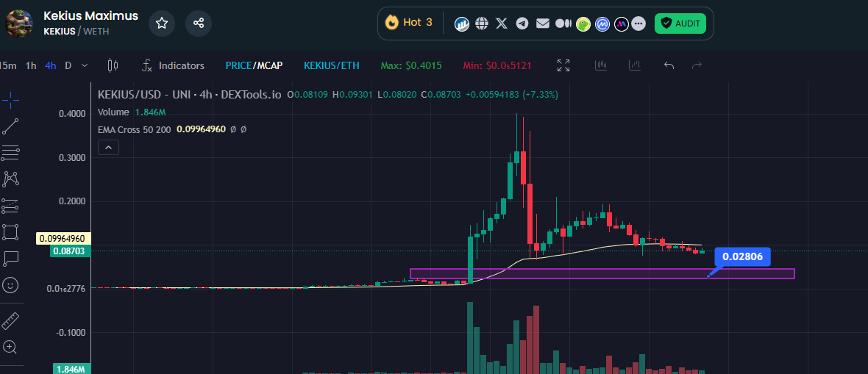This screenshot has height=374, width=868.
Task: Open the dark purple M logo link
Action: [621, 24]
